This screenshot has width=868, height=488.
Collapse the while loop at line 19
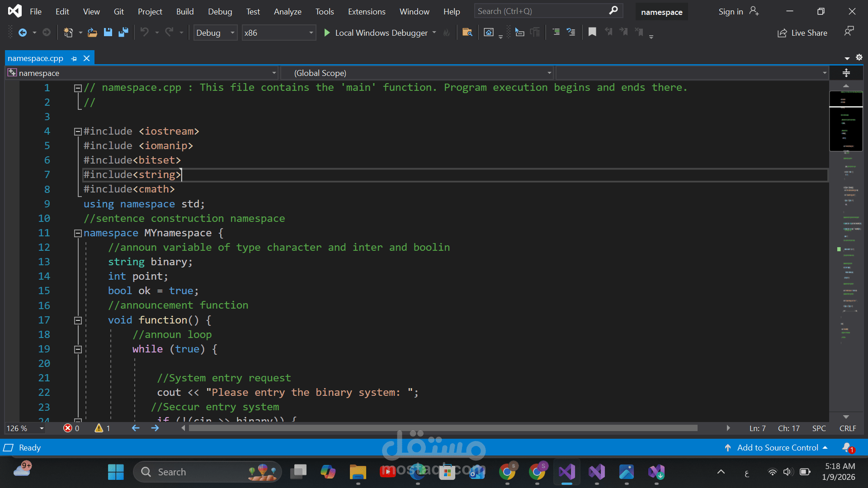pyautogui.click(x=78, y=349)
